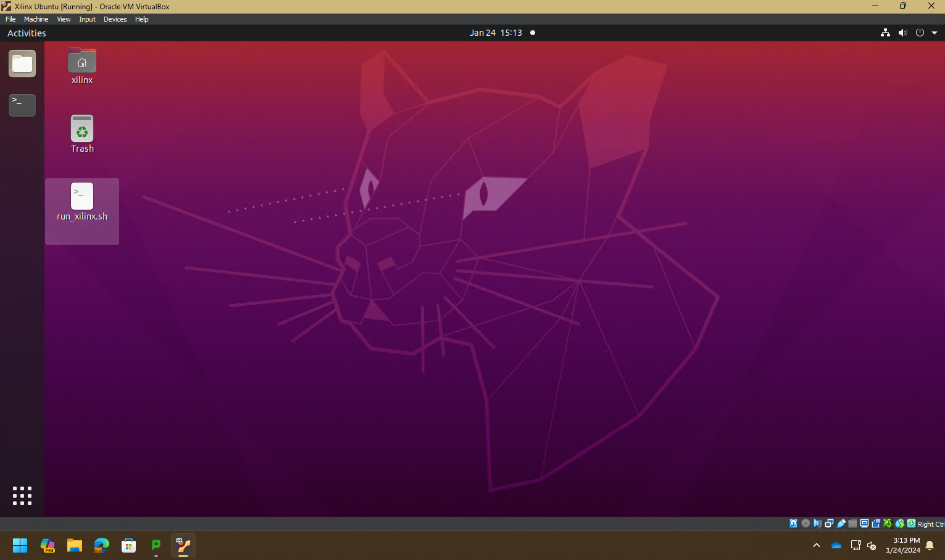This screenshot has height=560, width=945.
Task: Click the power icon in Ubuntu top bar
Action: [920, 33]
